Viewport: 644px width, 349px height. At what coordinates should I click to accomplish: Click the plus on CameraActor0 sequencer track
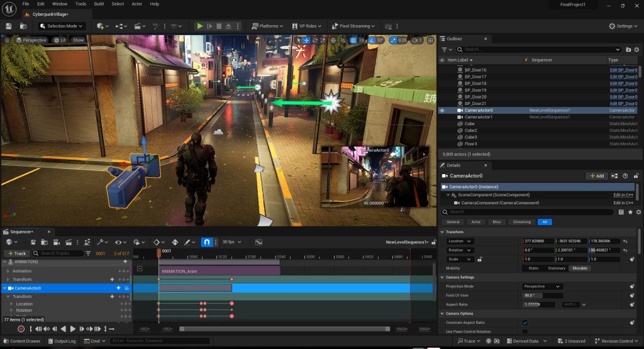click(x=118, y=288)
